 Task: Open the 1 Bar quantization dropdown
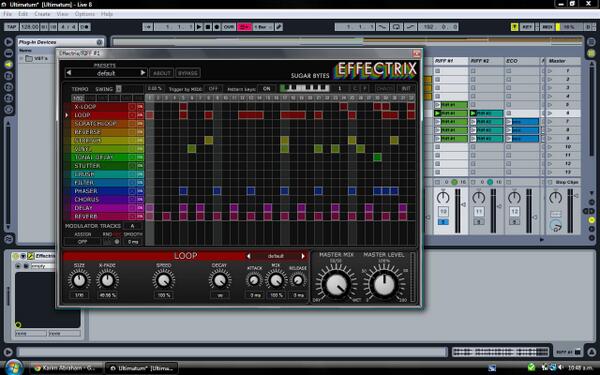(x=263, y=27)
